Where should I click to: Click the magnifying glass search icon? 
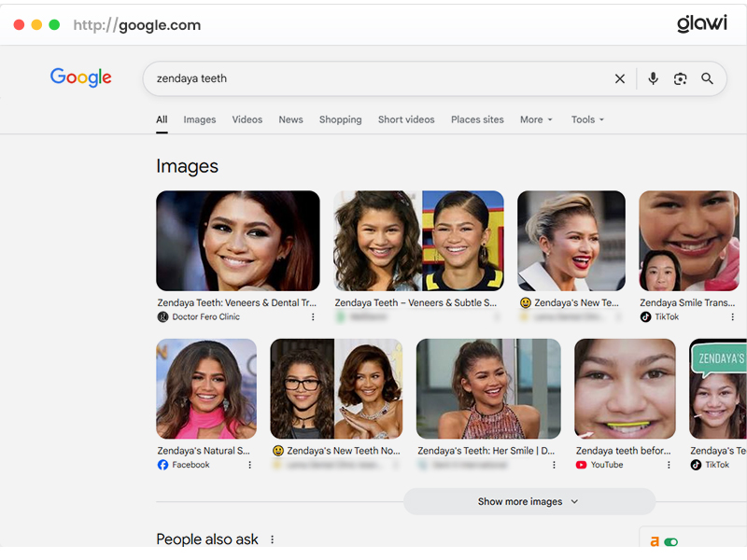tap(707, 79)
